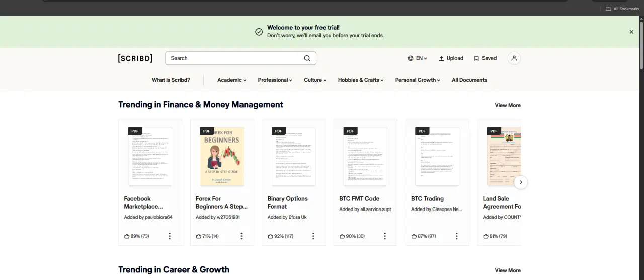Click the page vertical scrollbar
Screen dimensions: 644x280
coord(641,45)
